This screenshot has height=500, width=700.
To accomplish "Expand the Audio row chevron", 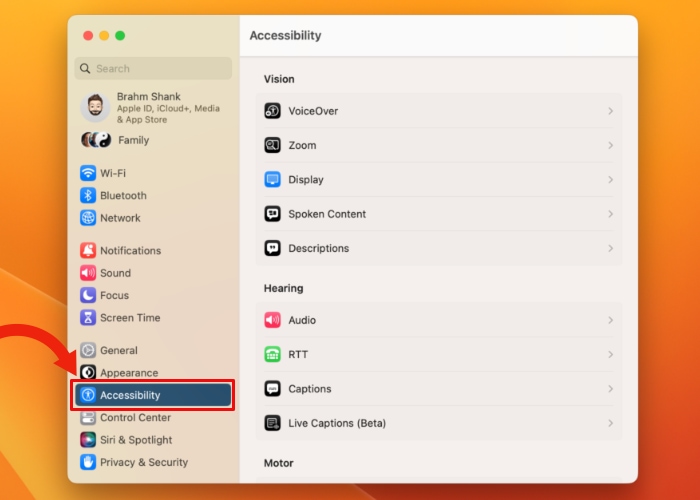I will (x=610, y=320).
